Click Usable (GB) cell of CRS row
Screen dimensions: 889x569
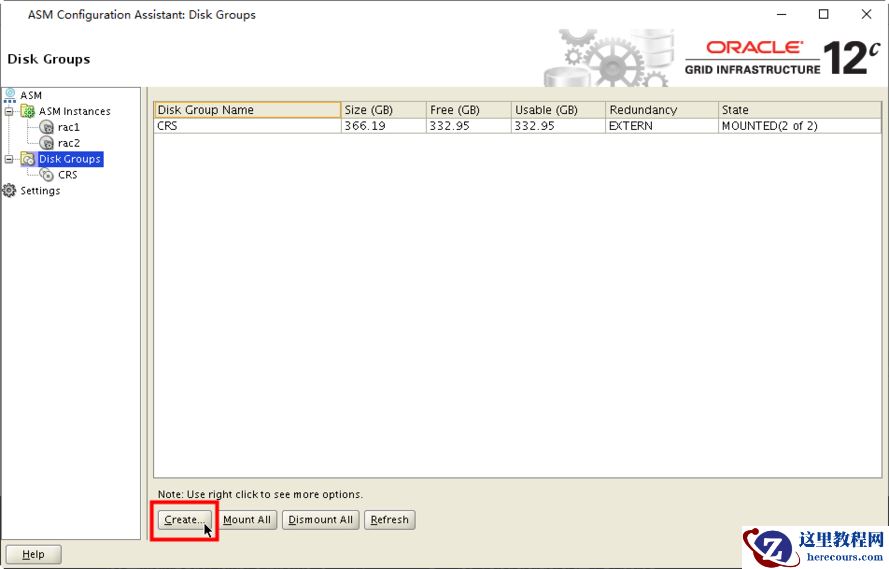[x=558, y=126]
